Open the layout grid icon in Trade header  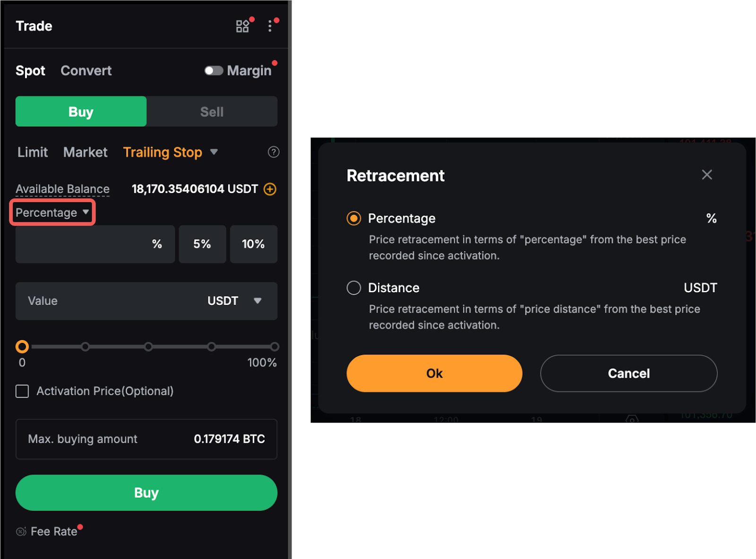pyautogui.click(x=242, y=26)
